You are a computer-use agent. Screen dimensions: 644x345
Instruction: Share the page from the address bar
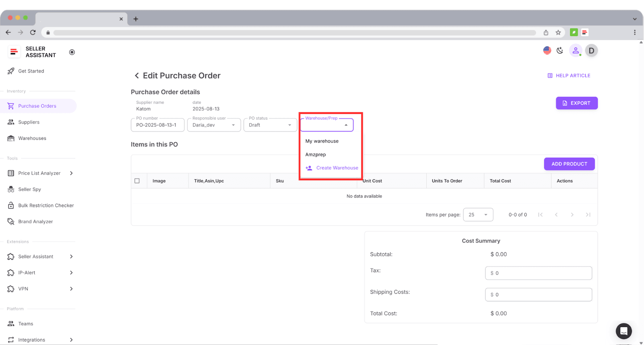546,33
